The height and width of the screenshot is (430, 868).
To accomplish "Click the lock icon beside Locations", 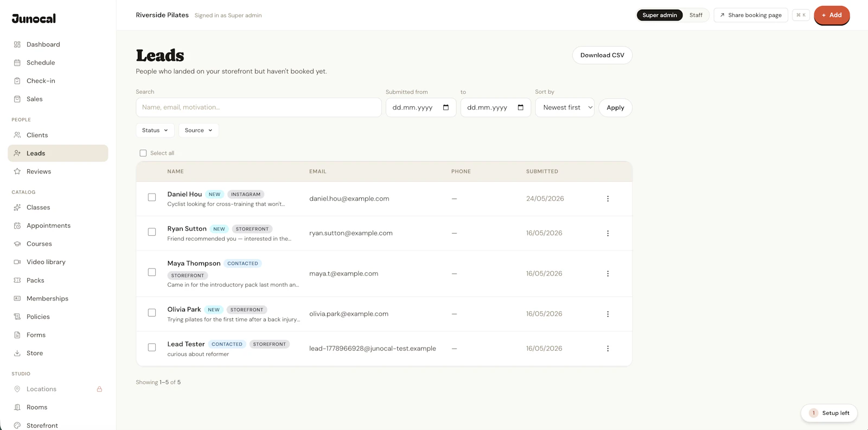I will coord(99,389).
